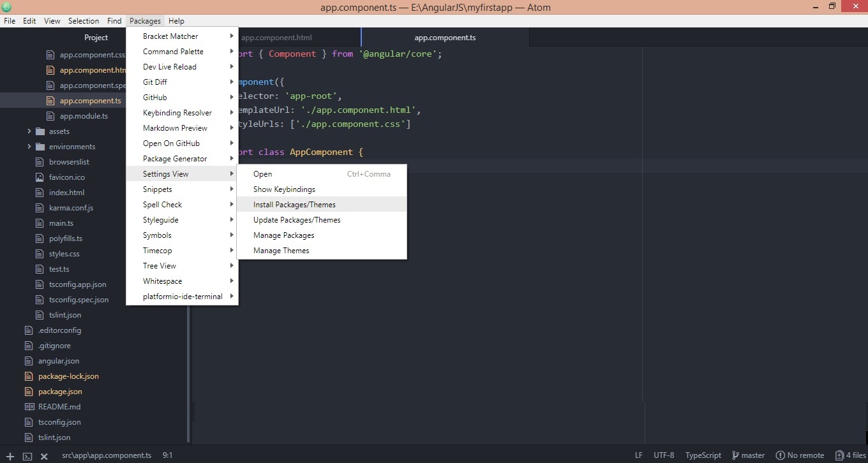Toggle the terminal panel icon
This screenshot has width=868, height=463.
[x=27, y=456]
